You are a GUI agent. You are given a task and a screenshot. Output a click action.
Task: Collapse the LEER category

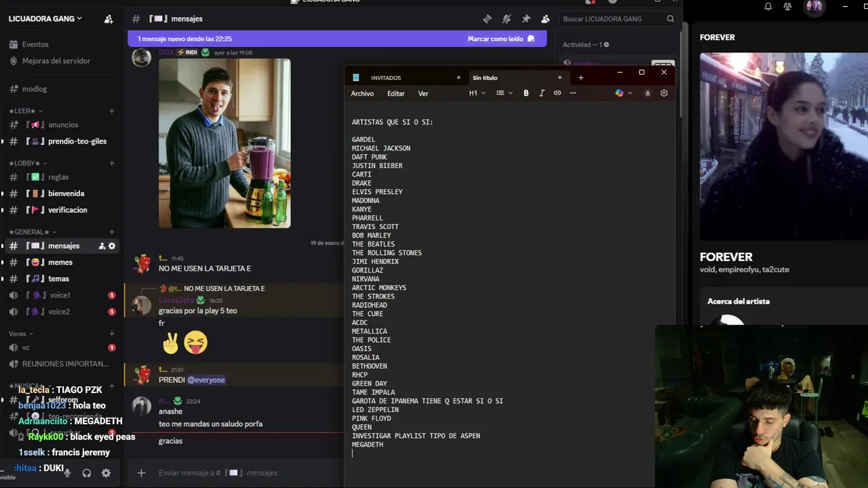point(26,110)
